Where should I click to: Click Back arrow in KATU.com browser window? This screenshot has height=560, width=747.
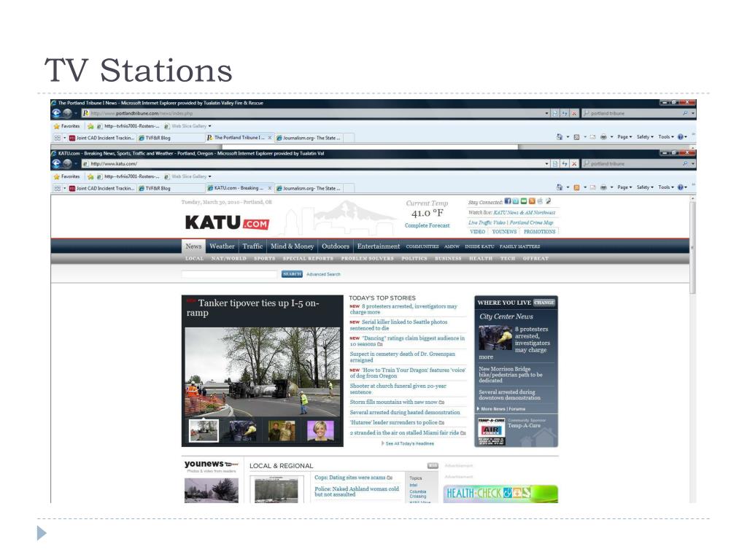pyautogui.click(x=57, y=163)
